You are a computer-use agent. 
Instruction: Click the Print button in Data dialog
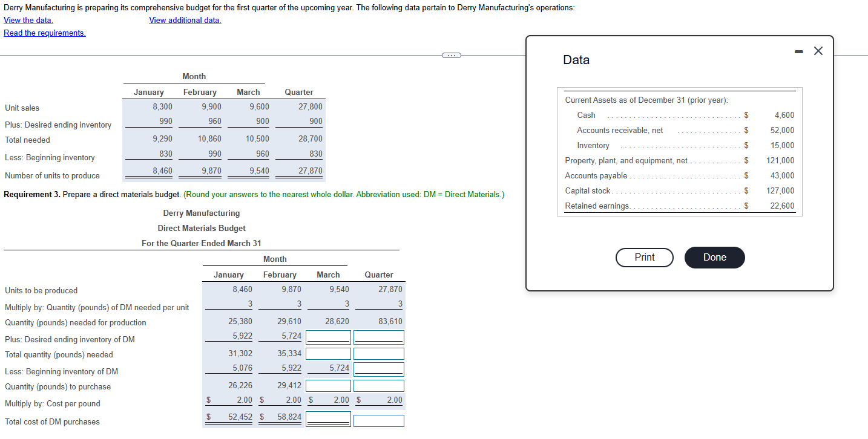(x=645, y=258)
